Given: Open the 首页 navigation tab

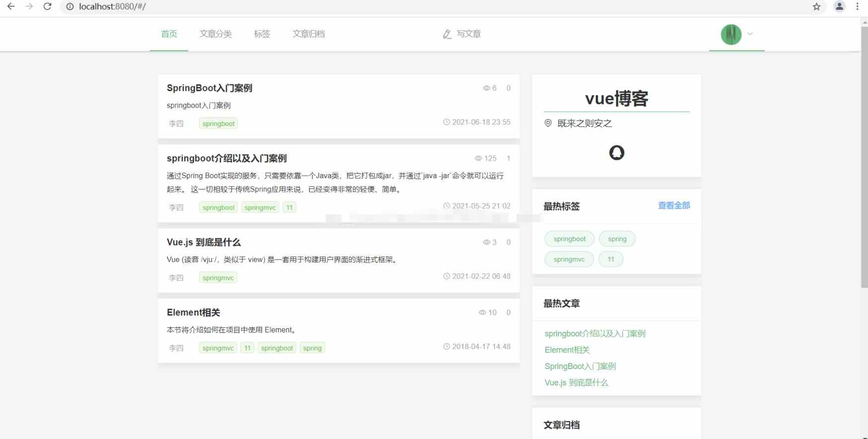Looking at the screenshot, I should pyautogui.click(x=169, y=34).
